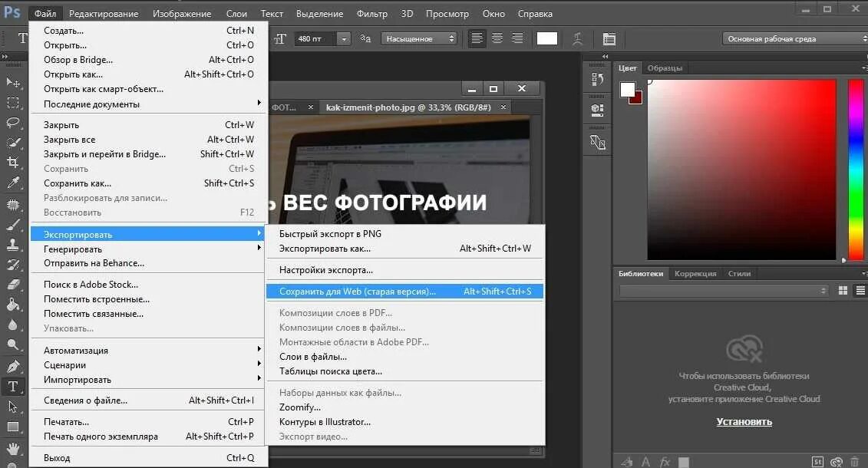The height and width of the screenshot is (468, 868).
Task: Open the Фильтр menu
Action: 372,13
